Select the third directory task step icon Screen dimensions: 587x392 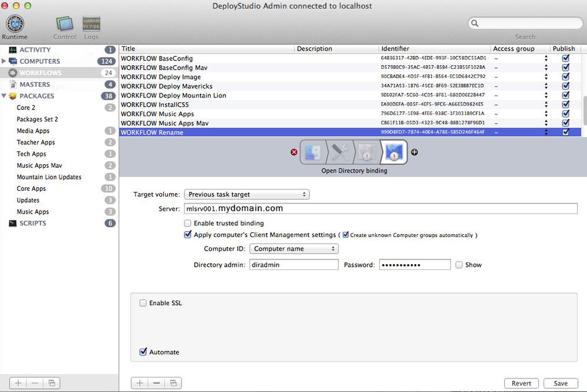click(x=366, y=153)
